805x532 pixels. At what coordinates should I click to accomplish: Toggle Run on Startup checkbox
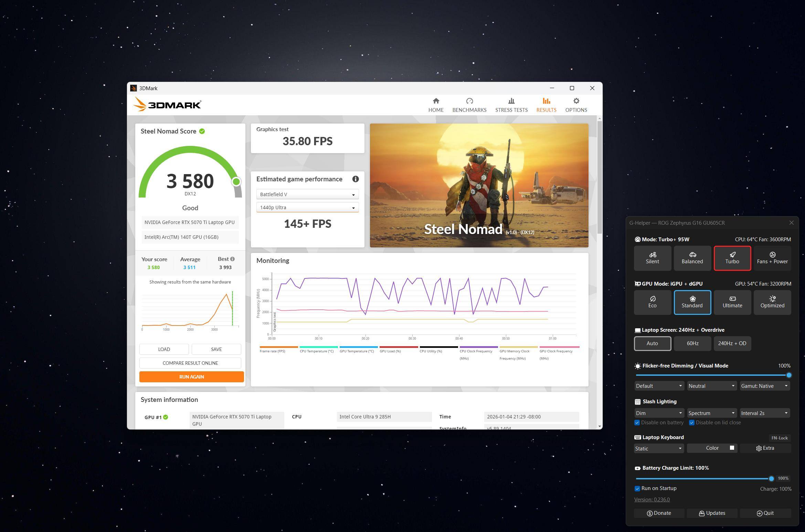[637, 489]
